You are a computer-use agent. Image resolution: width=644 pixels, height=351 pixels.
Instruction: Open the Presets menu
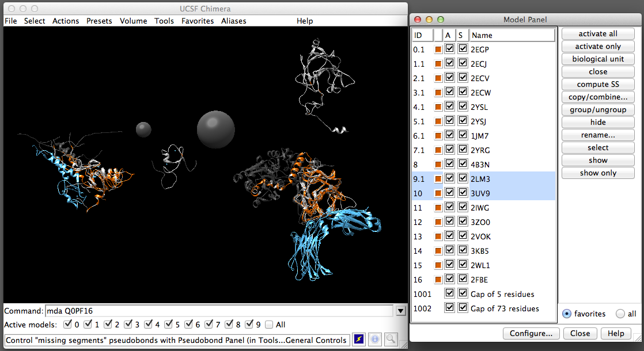click(x=99, y=21)
